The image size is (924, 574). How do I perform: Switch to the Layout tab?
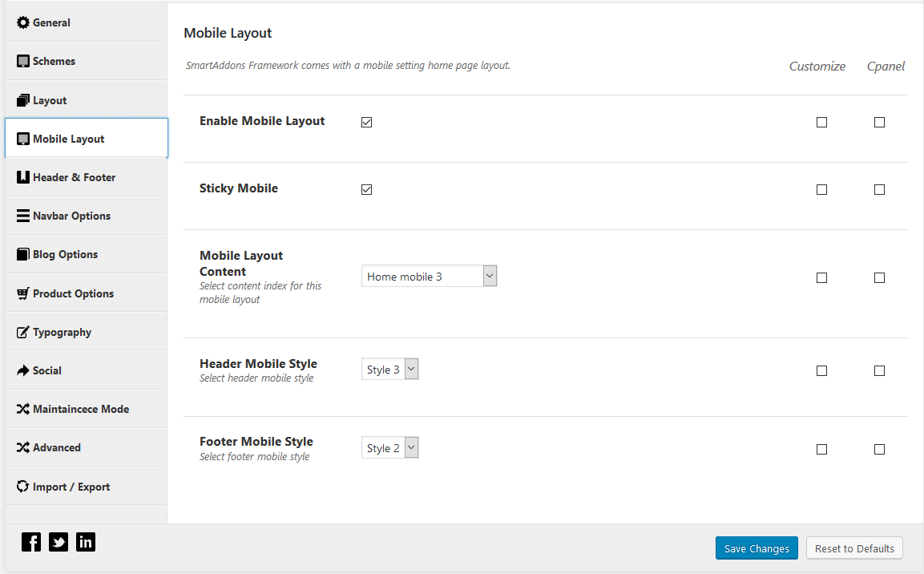[x=86, y=100]
